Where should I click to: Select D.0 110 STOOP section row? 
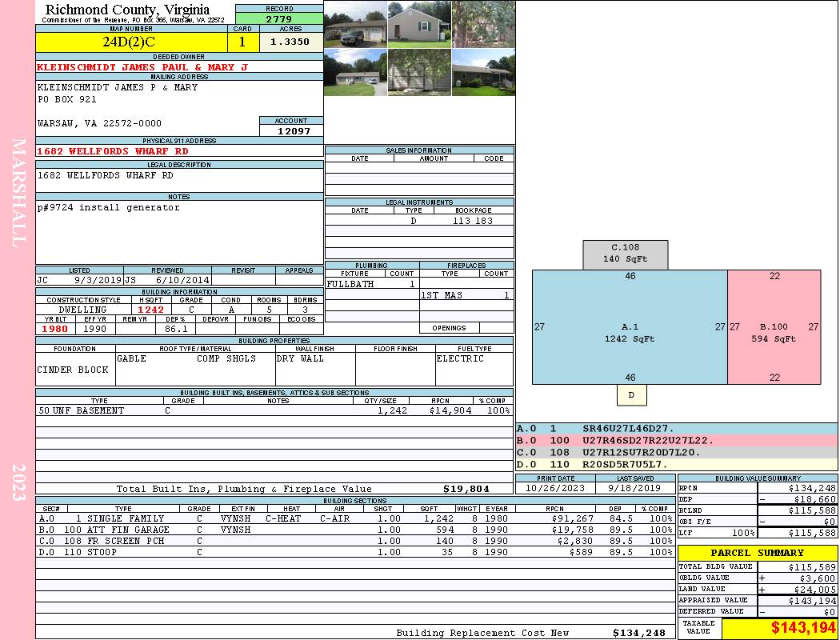(355, 552)
